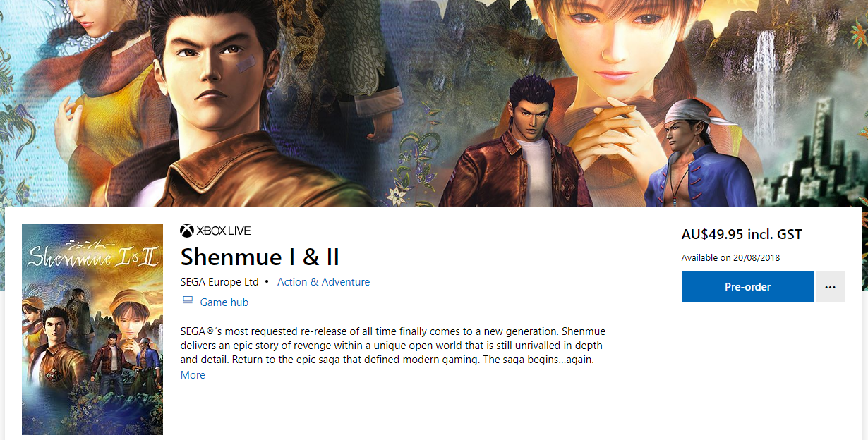This screenshot has height=440, width=868.
Task: Click the bandana man in blue shirt
Action: [x=695, y=152]
